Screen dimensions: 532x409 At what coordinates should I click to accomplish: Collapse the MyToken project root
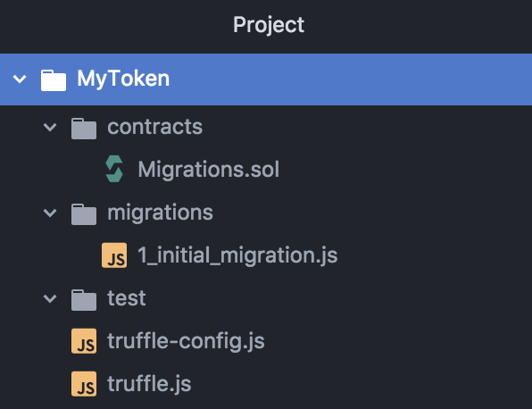point(20,79)
